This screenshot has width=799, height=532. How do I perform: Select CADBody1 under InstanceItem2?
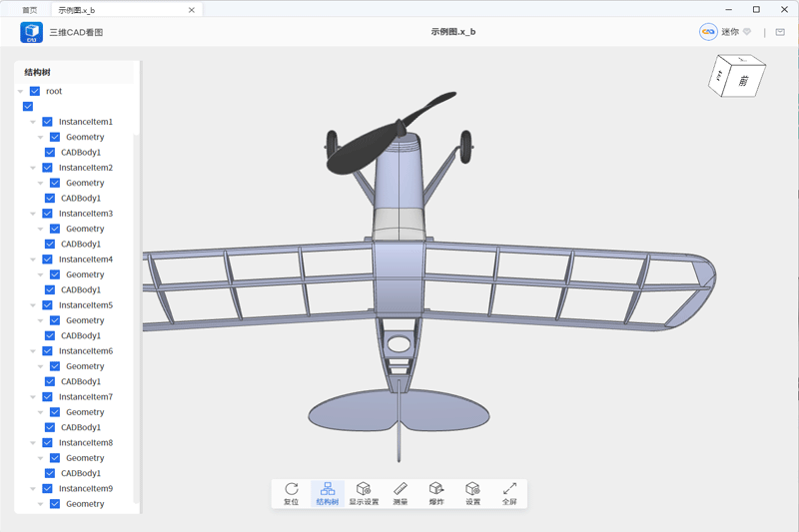coord(80,199)
